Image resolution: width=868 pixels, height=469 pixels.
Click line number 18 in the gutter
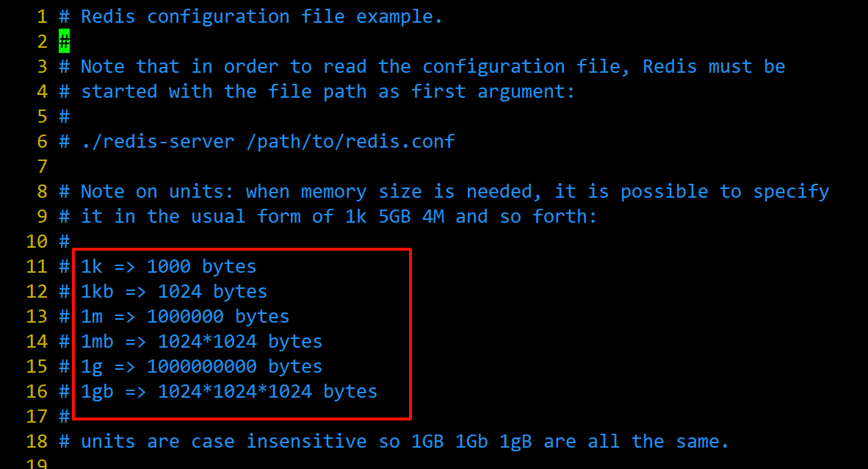[37, 442]
